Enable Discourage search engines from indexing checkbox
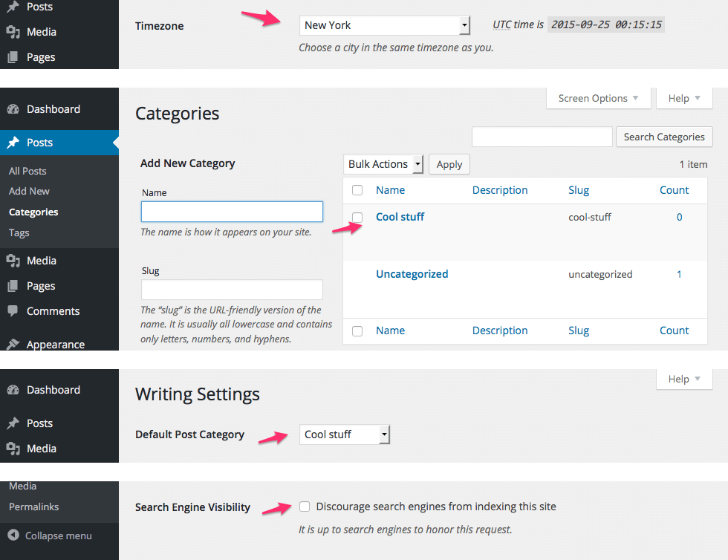Image resolution: width=728 pixels, height=560 pixels. coord(305,507)
